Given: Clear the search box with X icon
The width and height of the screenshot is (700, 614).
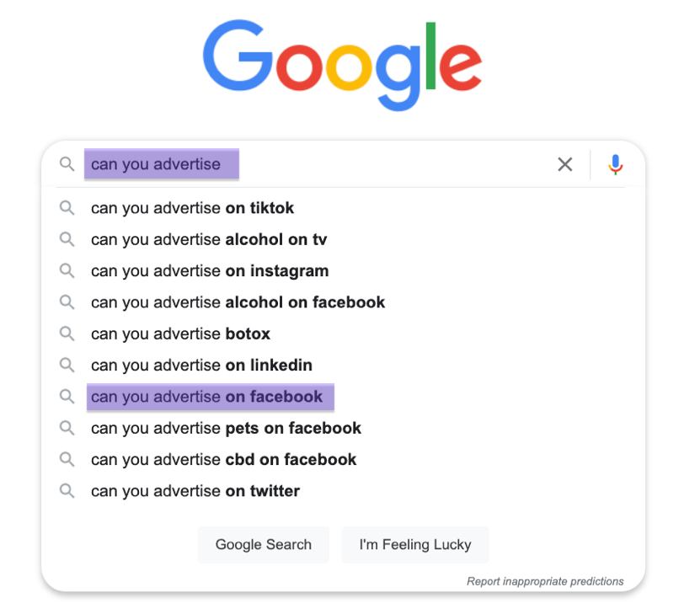Looking at the screenshot, I should [565, 164].
